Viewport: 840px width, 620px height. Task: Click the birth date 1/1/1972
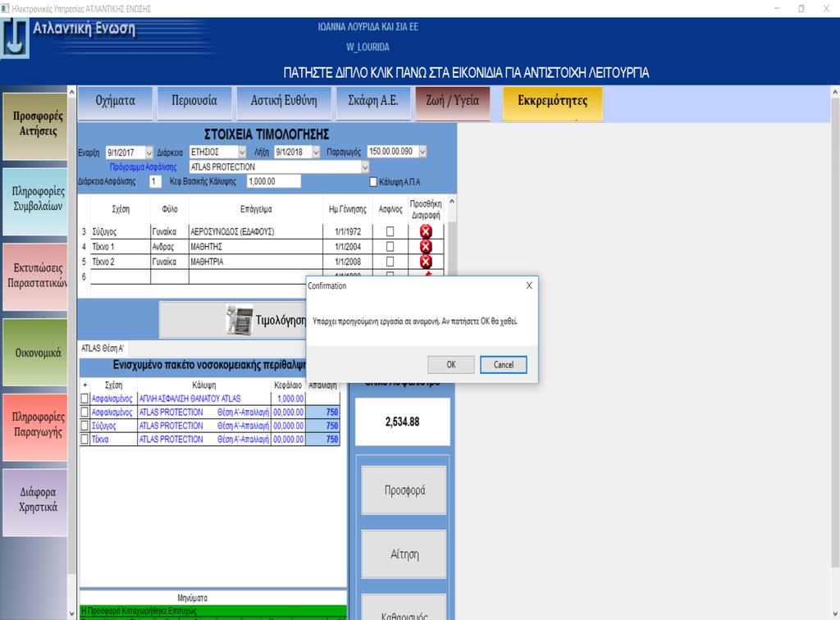coord(348,231)
